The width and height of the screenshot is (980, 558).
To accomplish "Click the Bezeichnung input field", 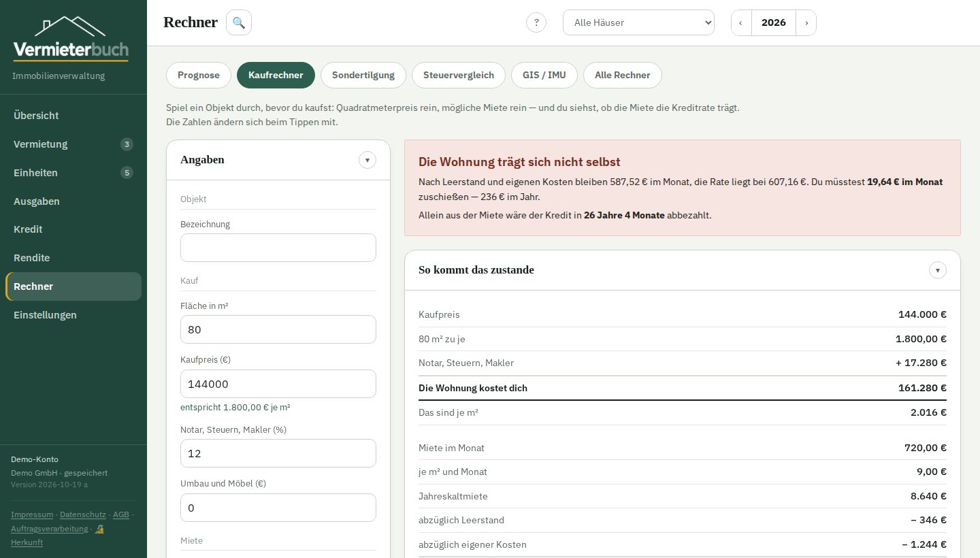I will (x=278, y=248).
